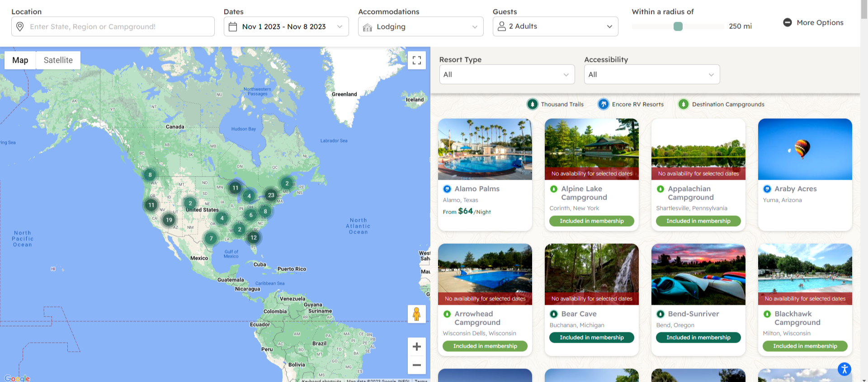The height and width of the screenshot is (382, 868).
Task: Zoom out the map with minus button
Action: click(x=417, y=365)
